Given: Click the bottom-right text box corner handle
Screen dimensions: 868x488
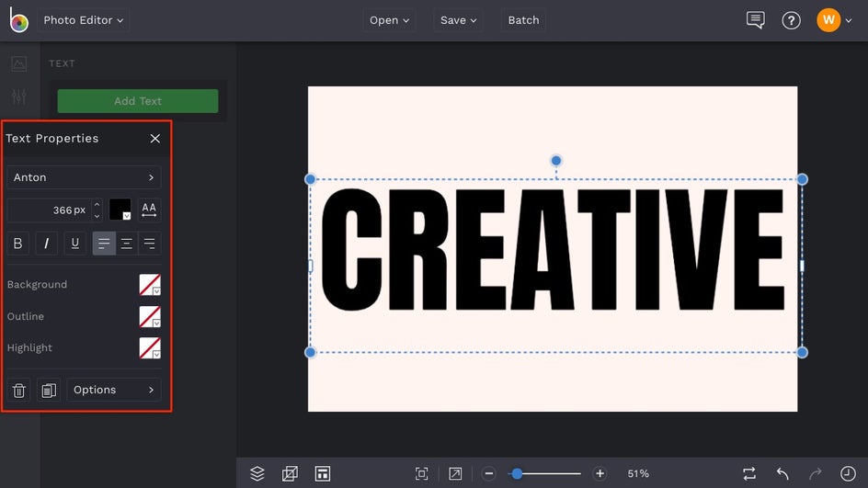Looking at the screenshot, I should [802, 353].
